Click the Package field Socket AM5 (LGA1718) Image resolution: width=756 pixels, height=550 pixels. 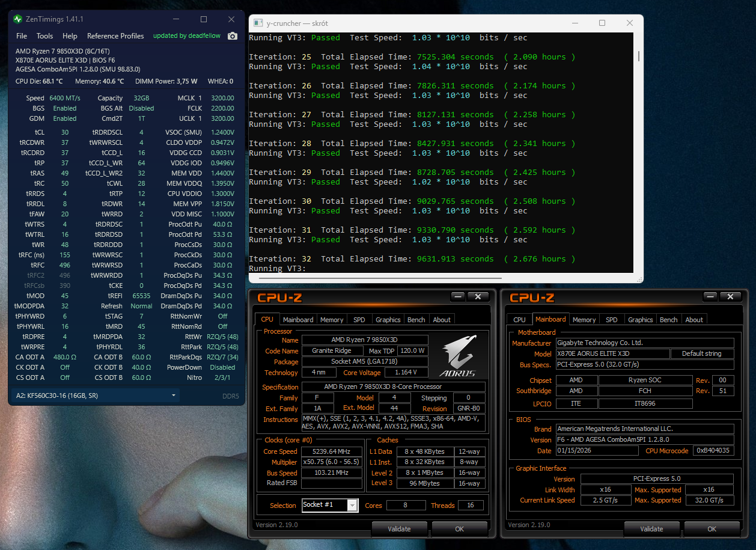pyautogui.click(x=364, y=362)
